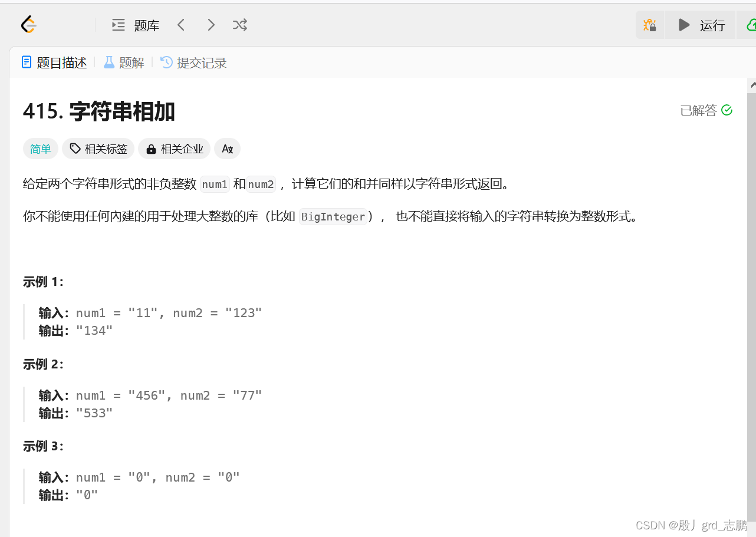Switch to the 题解 tab
Image resolution: width=756 pixels, height=537 pixels.
point(124,62)
